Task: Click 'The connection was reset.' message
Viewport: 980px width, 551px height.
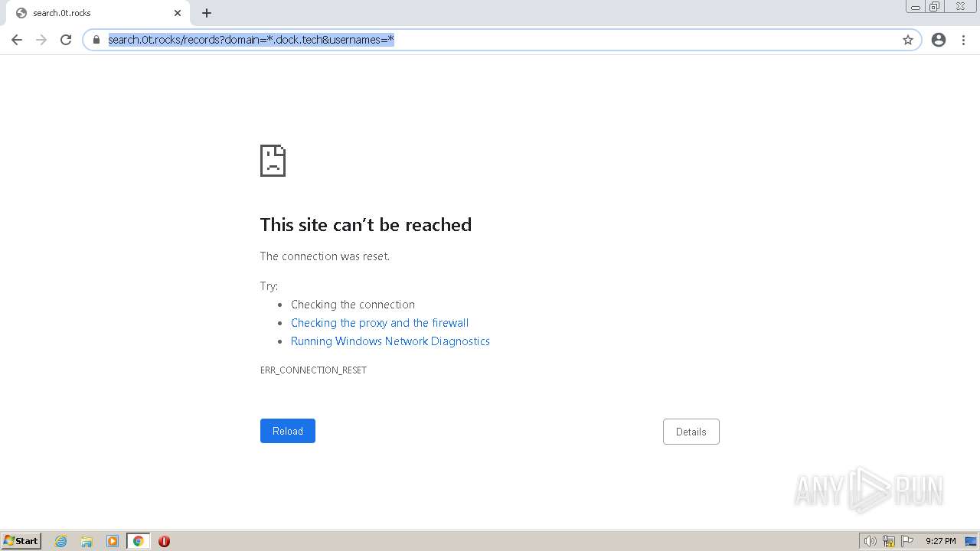Action: tap(325, 256)
